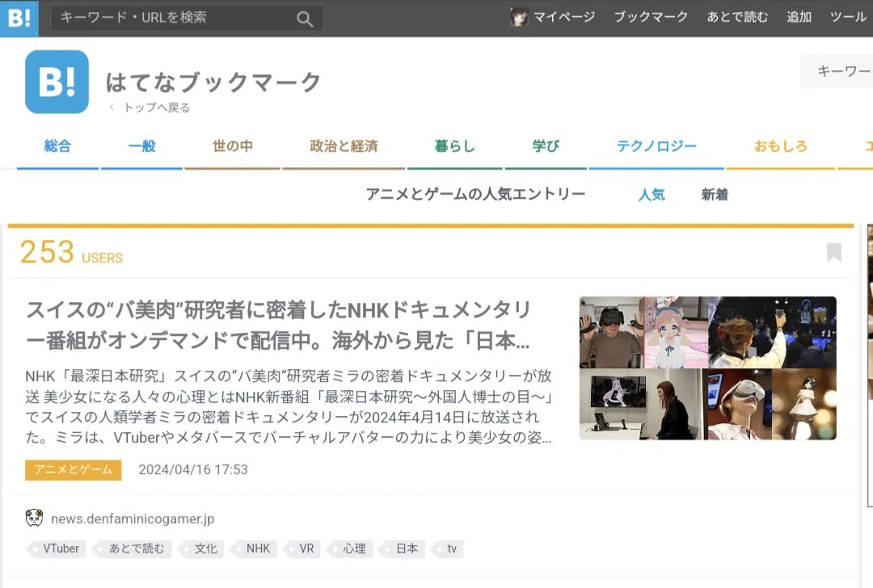The width and height of the screenshot is (873, 588).
Task: Click the 253 USERS bookmark count
Action: pos(71,252)
